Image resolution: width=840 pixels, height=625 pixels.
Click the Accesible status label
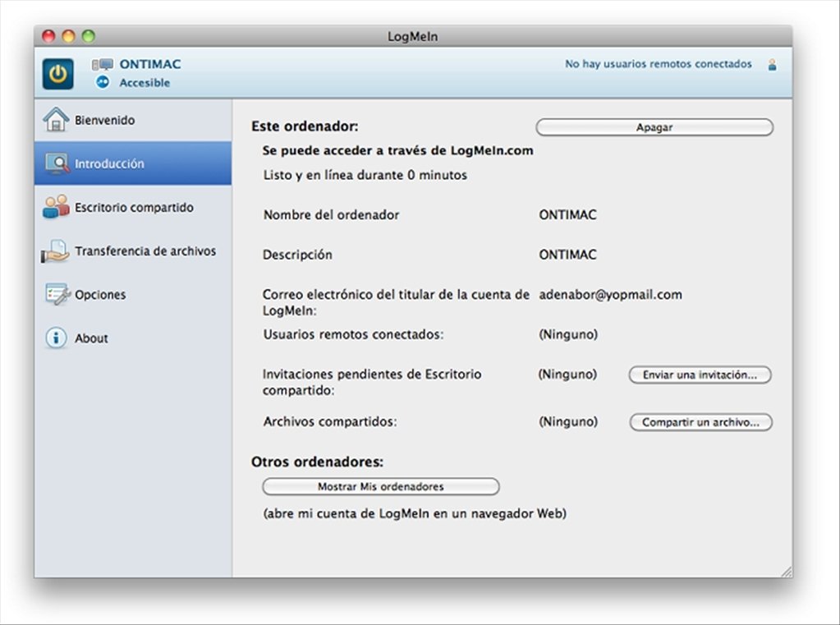click(145, 83)
